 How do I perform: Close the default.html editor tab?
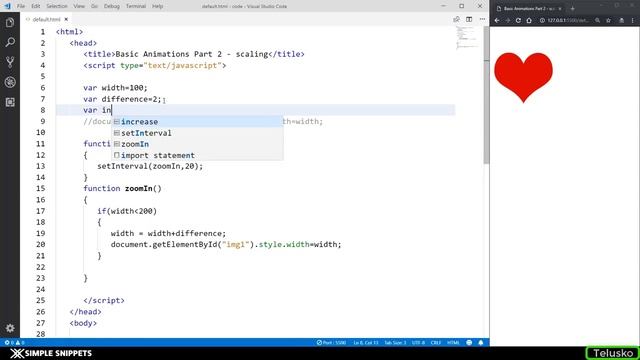(x=66, y=19)
